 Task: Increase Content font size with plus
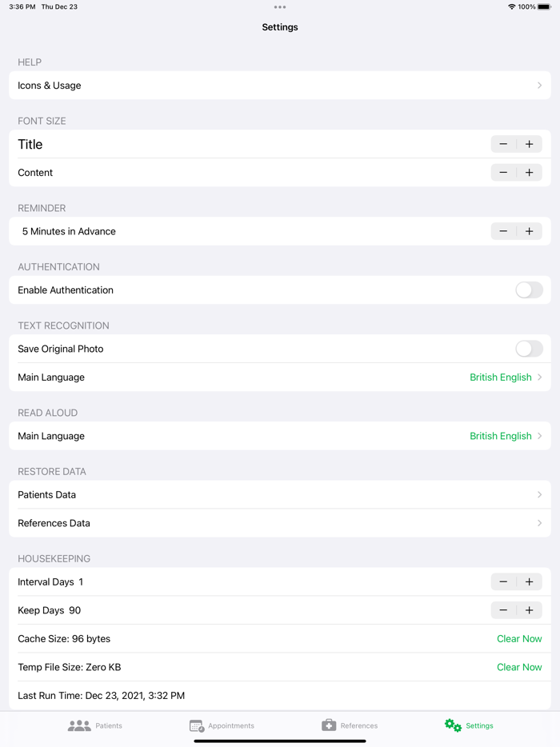tap(530, 173)
